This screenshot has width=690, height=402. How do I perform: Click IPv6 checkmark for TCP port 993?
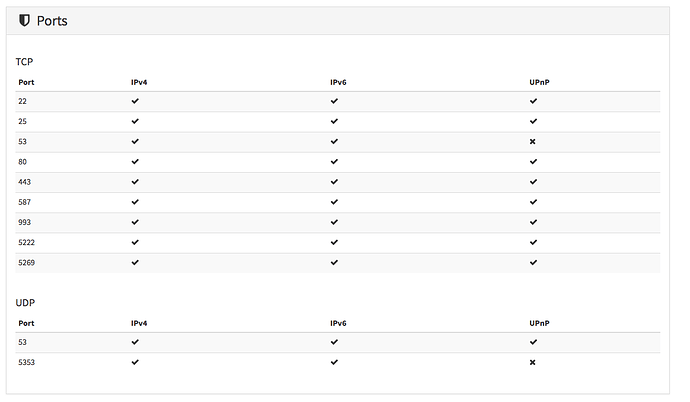coord(334,222)
